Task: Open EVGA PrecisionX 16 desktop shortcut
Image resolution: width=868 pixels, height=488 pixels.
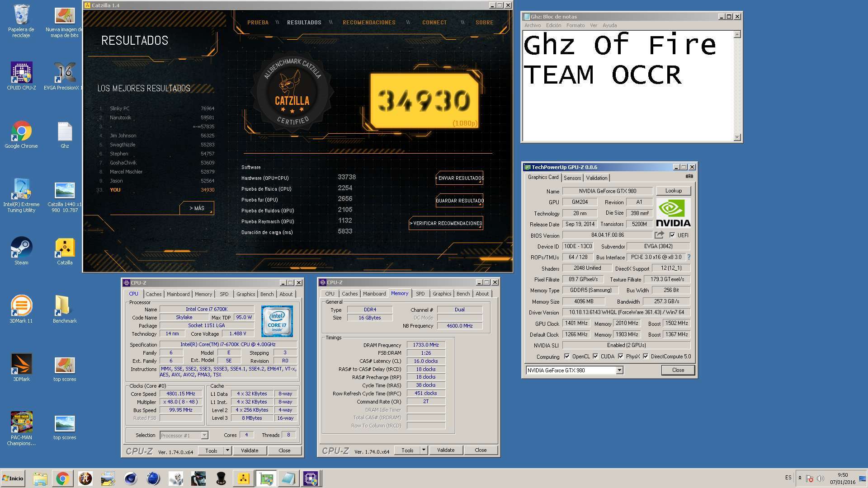Action: (x=65, y=76)
